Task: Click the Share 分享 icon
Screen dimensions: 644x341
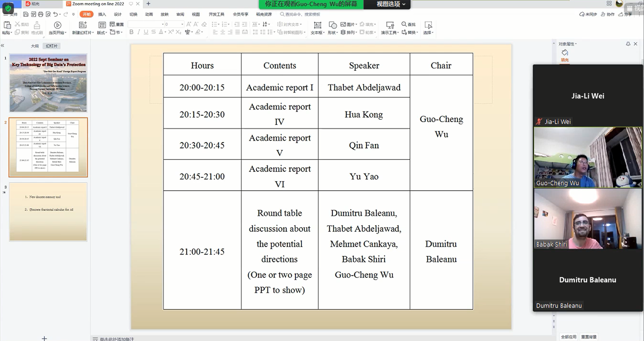Action: click(625, 14)
